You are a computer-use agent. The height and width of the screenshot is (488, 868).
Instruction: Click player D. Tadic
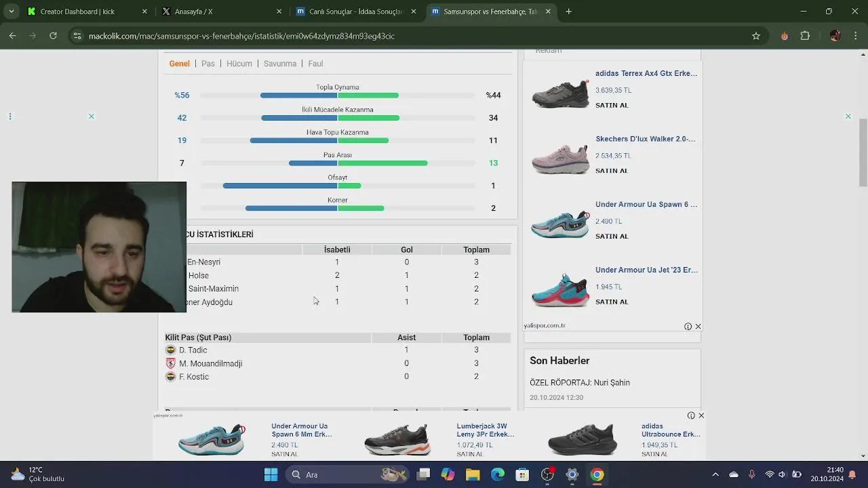(x=193, y=350)
